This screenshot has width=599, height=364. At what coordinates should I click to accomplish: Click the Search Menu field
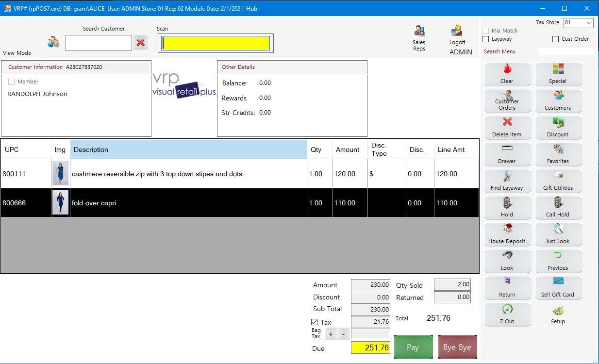point(566,51)
